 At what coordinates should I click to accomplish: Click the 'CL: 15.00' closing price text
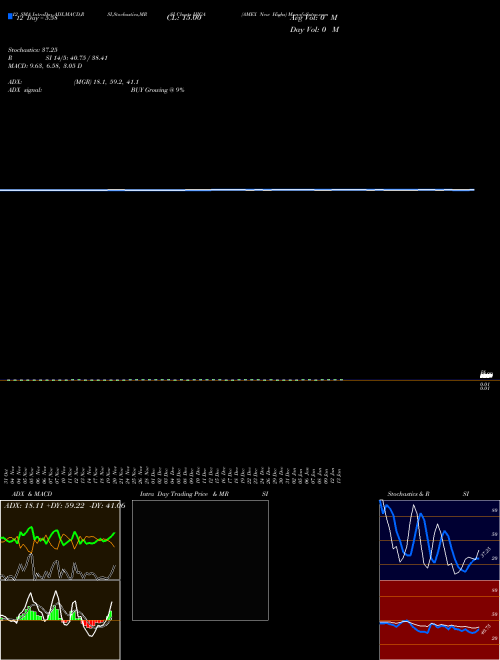pyautogui.click(x=184, y=18)
